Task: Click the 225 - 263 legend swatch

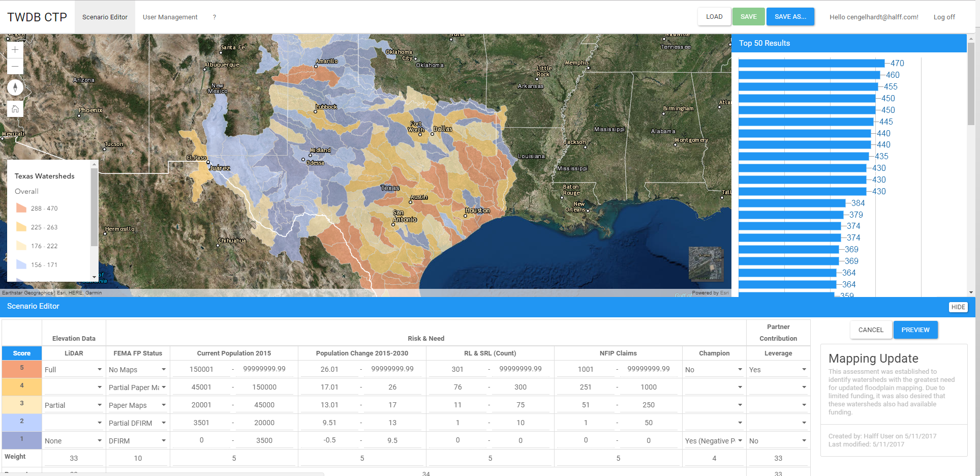Action: tap(21, 227)
